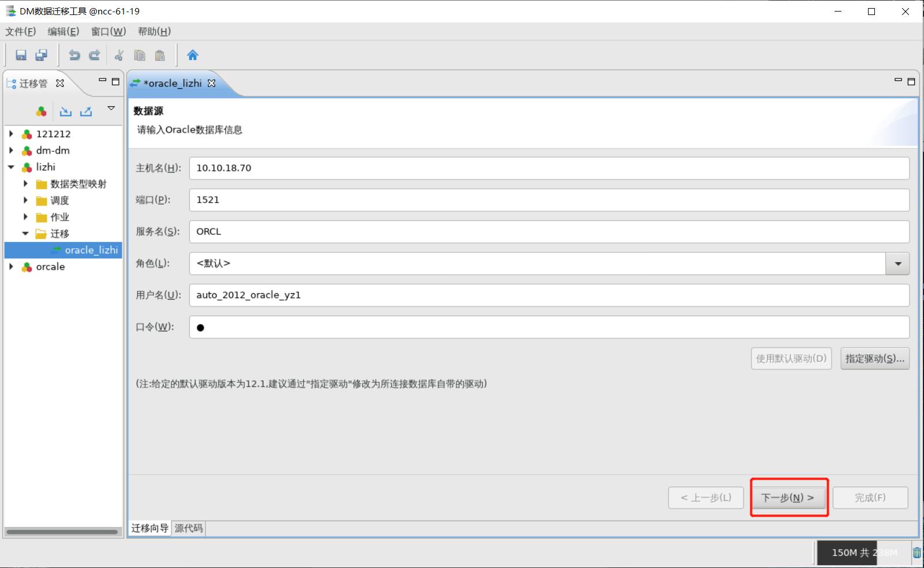924x568 pixels.
Task: Select the 数据类型映射 folder item
Action: (78, 184)
